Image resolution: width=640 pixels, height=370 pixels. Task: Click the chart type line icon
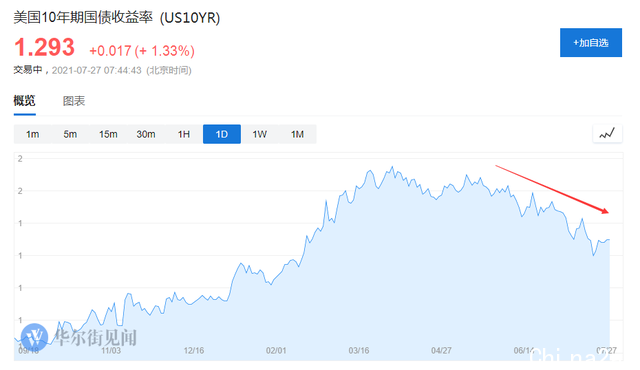click(x=607, y=134)
